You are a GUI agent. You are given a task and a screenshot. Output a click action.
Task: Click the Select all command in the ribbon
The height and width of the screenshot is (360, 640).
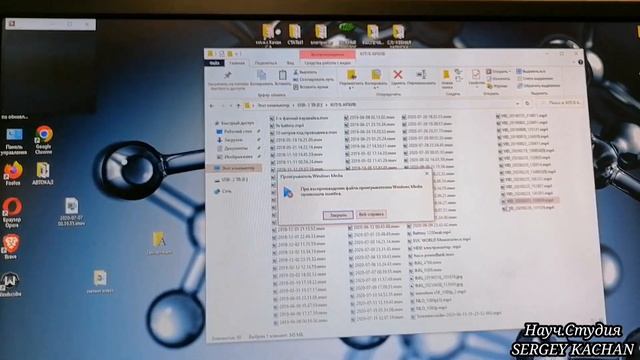coord(531,71)
